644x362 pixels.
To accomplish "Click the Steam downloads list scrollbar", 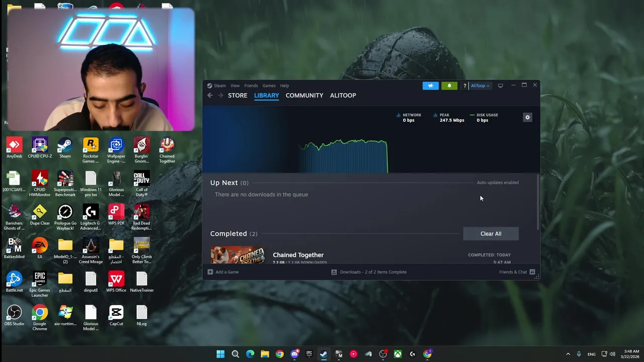I will point(538,202).
